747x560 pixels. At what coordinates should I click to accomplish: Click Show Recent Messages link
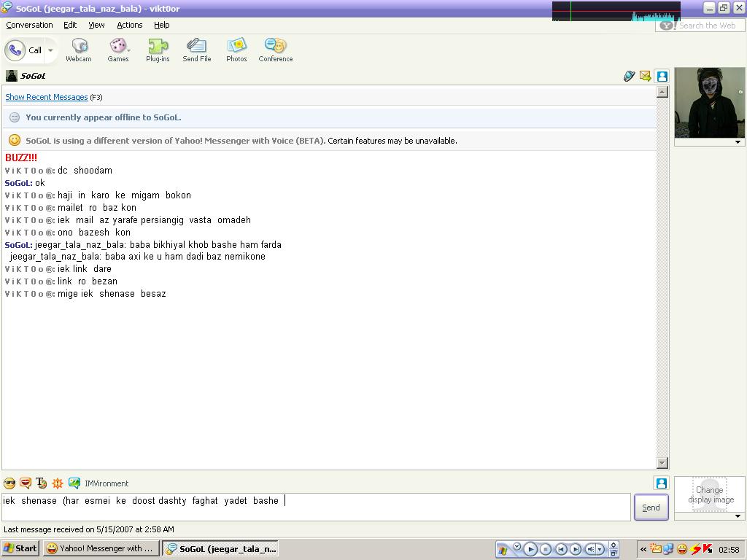click(x=47, y=97)
